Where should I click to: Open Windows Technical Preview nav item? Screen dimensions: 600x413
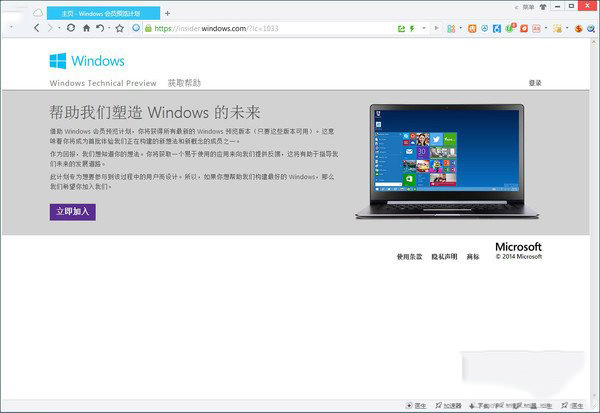(x=103, y=83)
